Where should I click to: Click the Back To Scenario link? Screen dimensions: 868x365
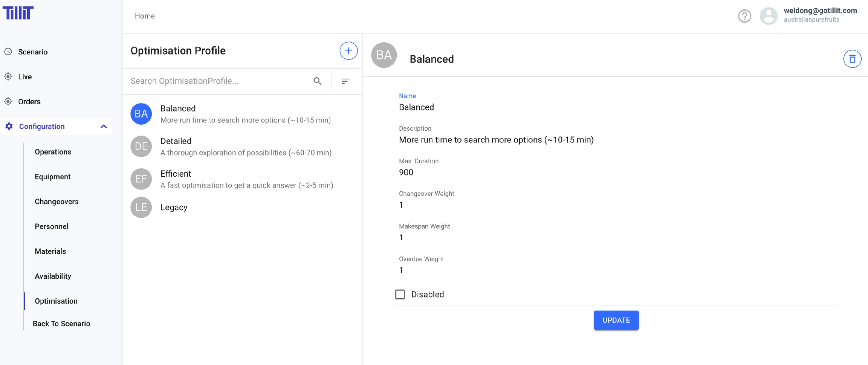point(61,324)
